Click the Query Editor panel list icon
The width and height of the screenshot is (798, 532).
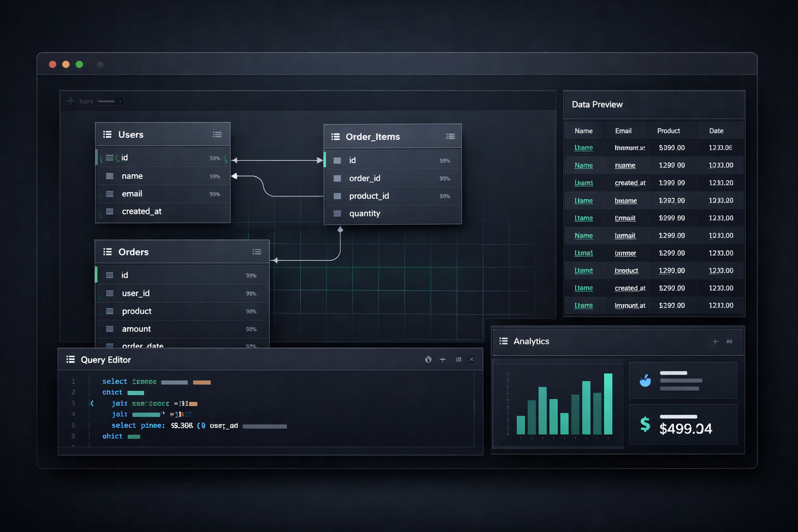coord(71,360)
